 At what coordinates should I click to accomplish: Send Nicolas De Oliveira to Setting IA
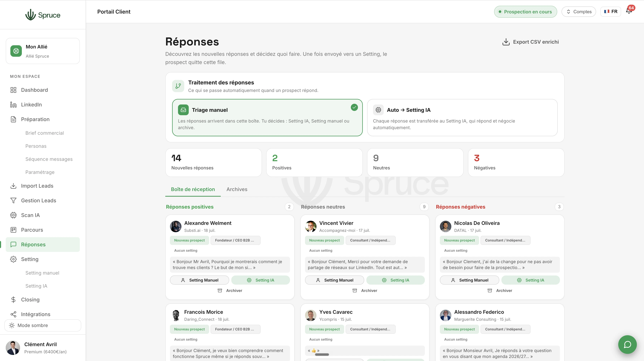point(531,280)
